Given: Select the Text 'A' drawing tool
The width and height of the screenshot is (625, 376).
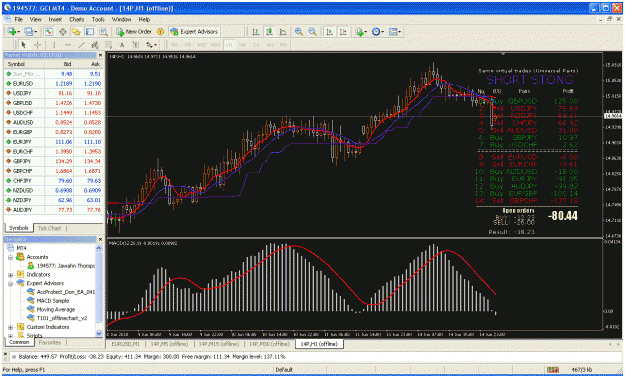Looking at the screenshot, I should pyautogui.click(x=122, y=45).
